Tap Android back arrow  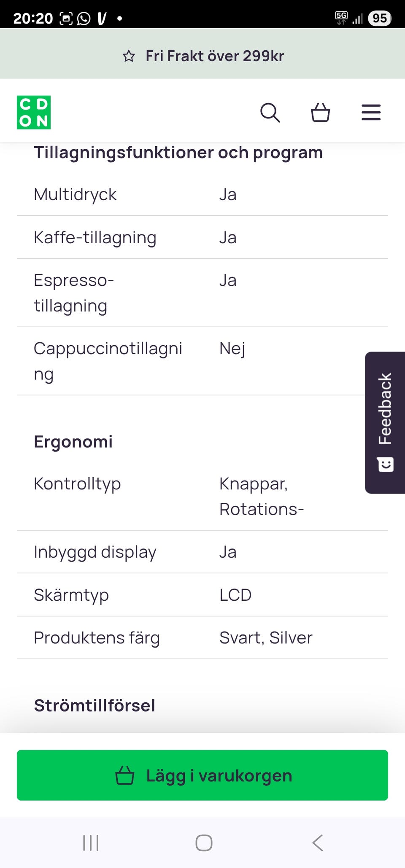[x=318, y=843]
